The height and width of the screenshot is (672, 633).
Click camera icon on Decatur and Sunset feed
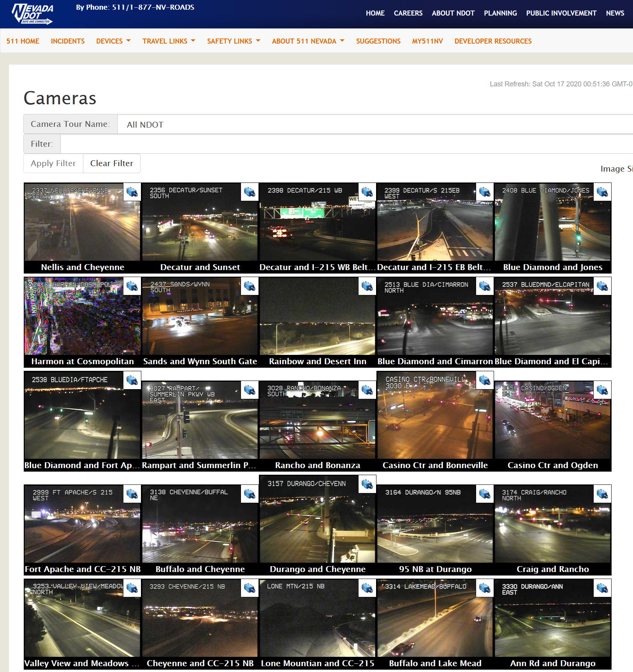(x=250, y=192)
